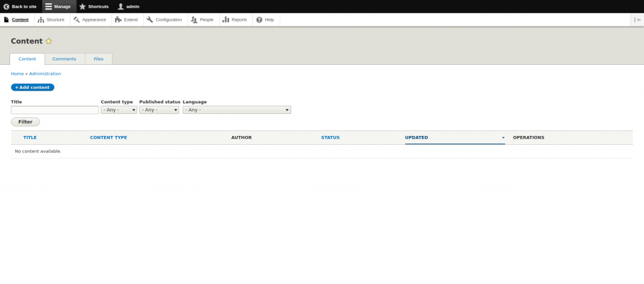The width and height of the screenshot is (644, 284).
Task: Open the Structure admin section
Action: pyautogui.click(x=51, y=20)
